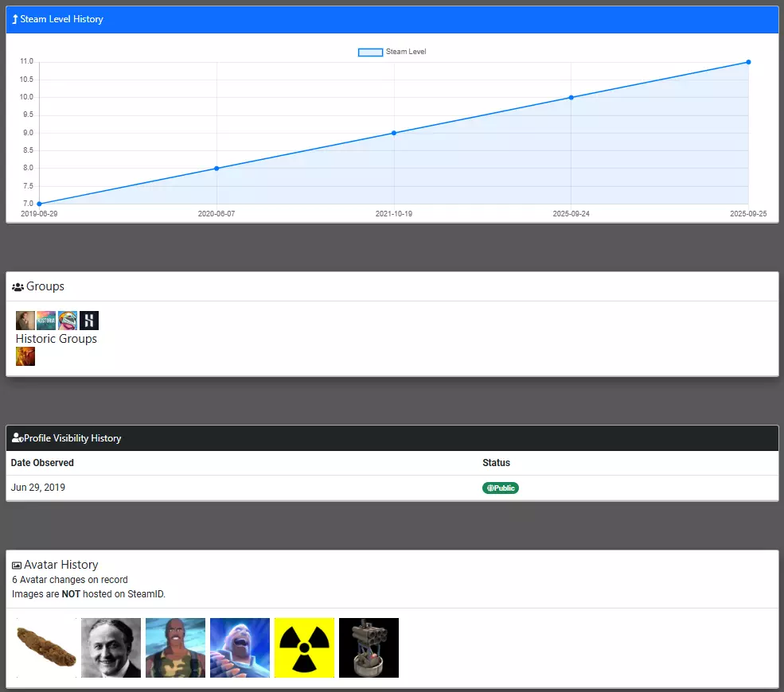The width and height of the screenshot is (784, 692).
Task: Select the 2021-10-19 level 9 data point
Action: pyautogui.click(x=394, y=133)
